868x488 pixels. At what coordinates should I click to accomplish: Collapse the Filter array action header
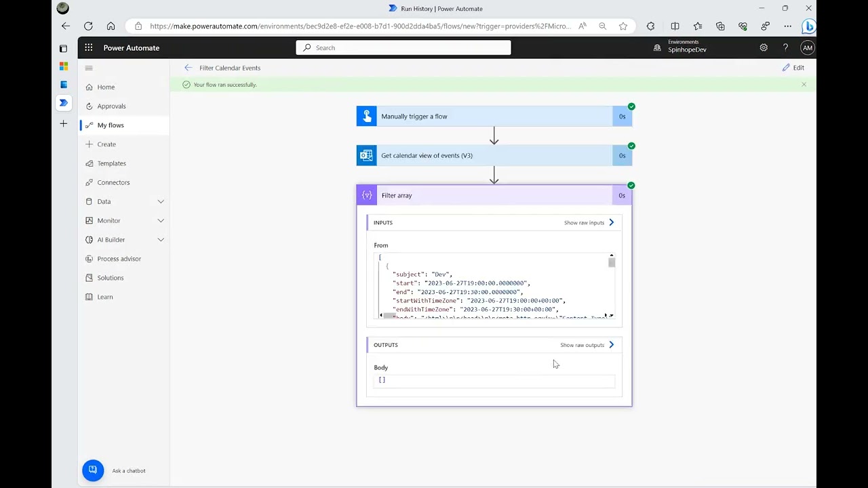click(x=494, y=195)
